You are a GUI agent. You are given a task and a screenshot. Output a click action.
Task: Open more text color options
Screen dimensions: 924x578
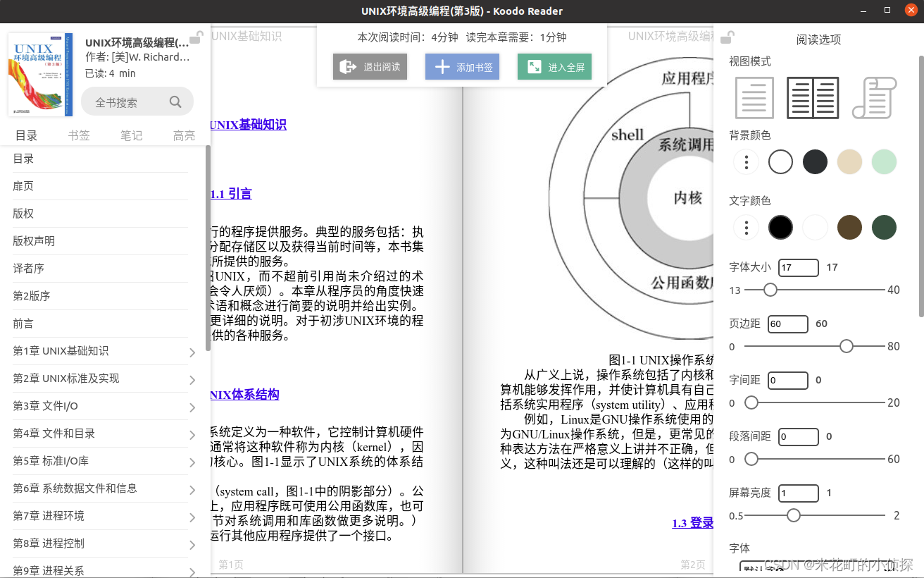(x=746, y=227)
